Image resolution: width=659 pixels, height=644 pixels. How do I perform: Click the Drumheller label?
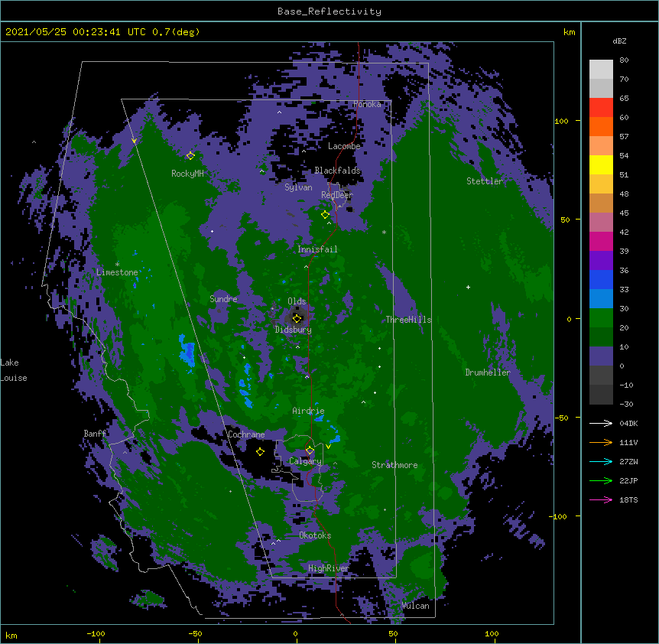point(488,372)
